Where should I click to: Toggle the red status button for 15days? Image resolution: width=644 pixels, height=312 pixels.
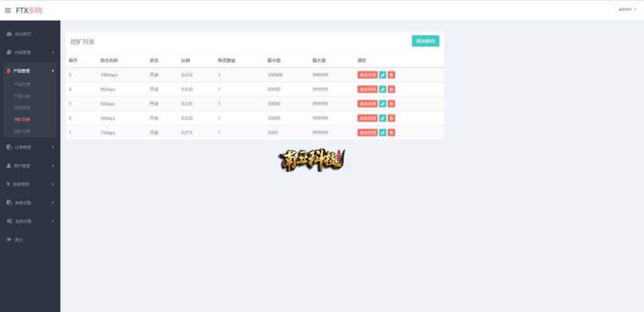(x=367, y=133)
